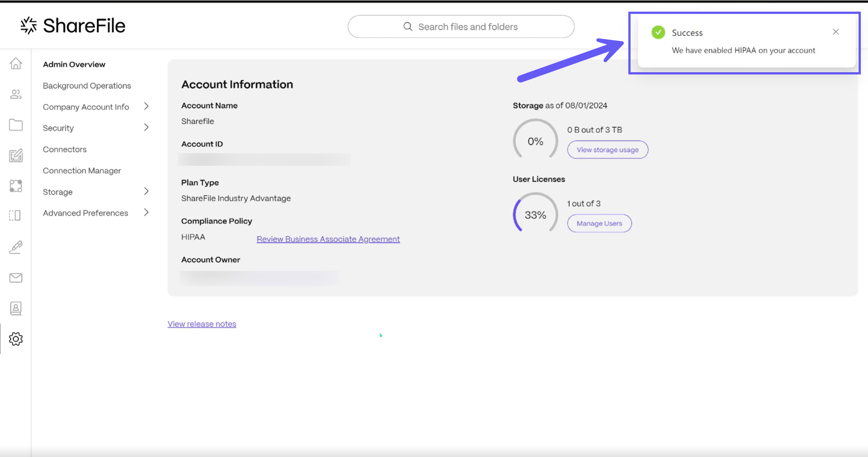This screenshot has width=868, height=457.
Task: Open Storage menu item
Action: point(58,192)
